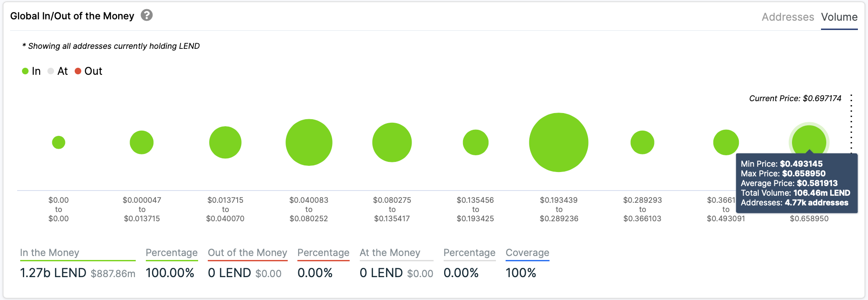Click the help question mark icon

point(147,15)
